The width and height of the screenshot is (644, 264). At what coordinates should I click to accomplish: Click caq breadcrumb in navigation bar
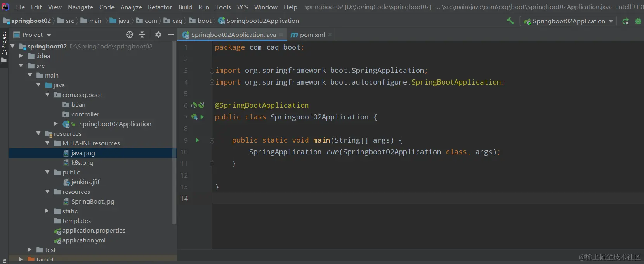[x=173, y=21]
